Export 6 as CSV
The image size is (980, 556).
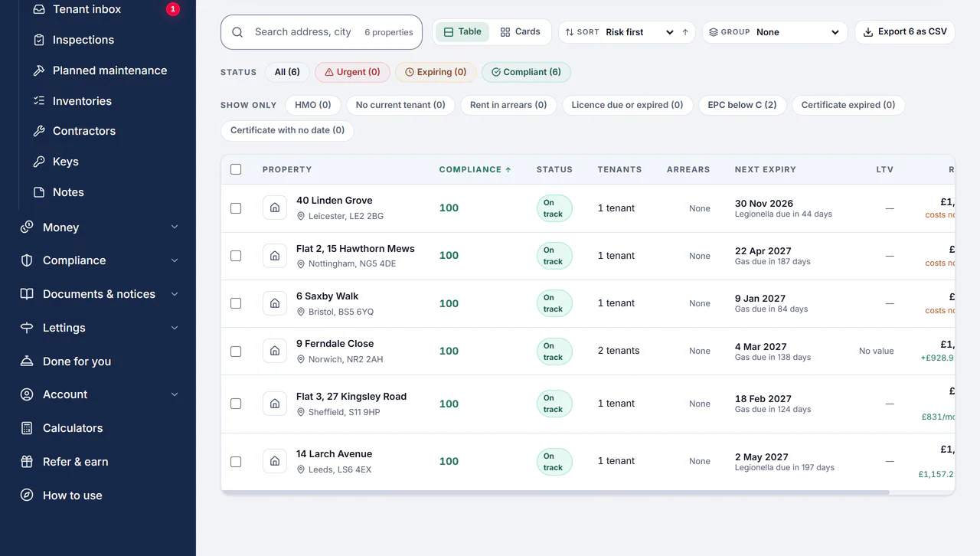pyautogui.click(x=905, y=32)
